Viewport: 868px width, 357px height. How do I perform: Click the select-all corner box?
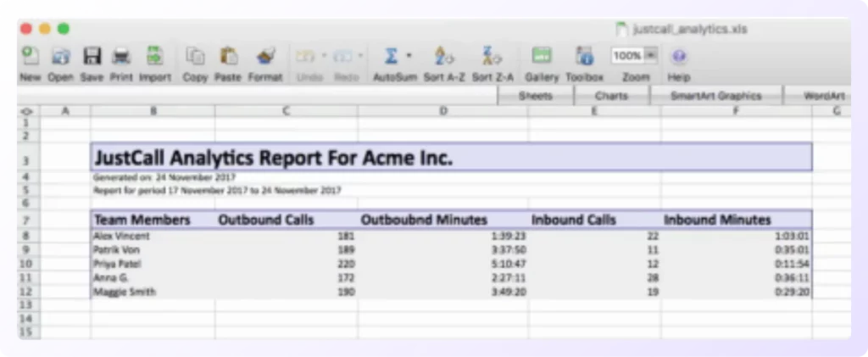click(29, 111)
